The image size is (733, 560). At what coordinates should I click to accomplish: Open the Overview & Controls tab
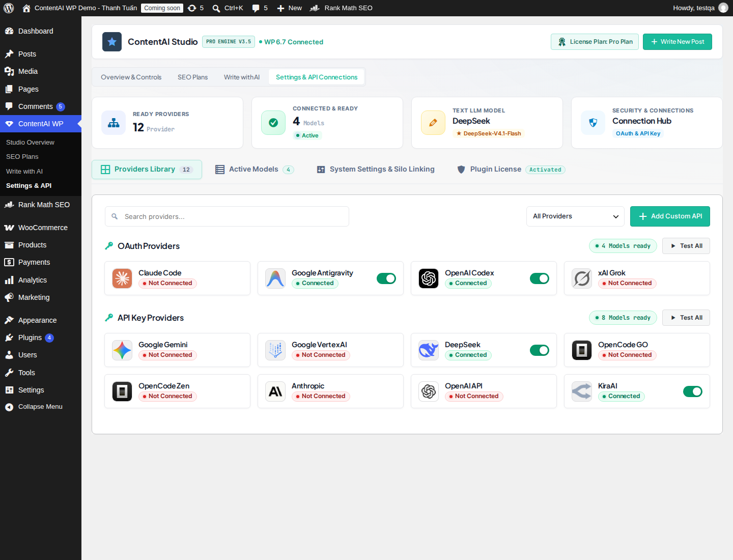[x=131, y=77]
